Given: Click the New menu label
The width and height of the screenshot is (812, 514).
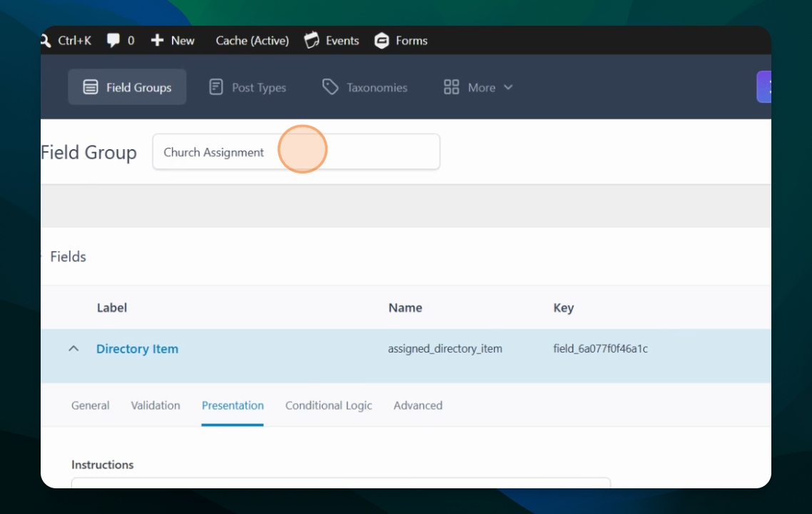Looking at the screenshot, I should (183, 41).
